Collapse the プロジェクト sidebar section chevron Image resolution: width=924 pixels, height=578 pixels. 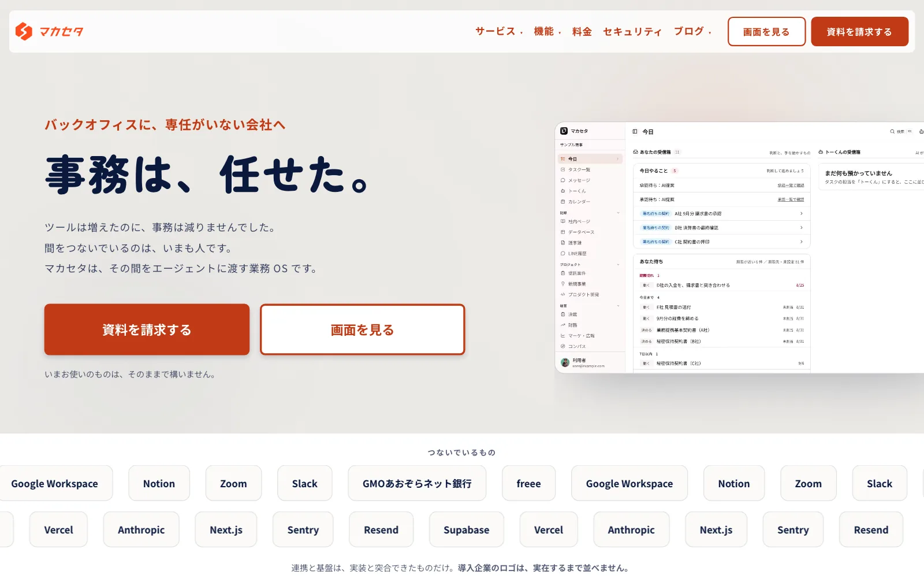click(618, 265)
